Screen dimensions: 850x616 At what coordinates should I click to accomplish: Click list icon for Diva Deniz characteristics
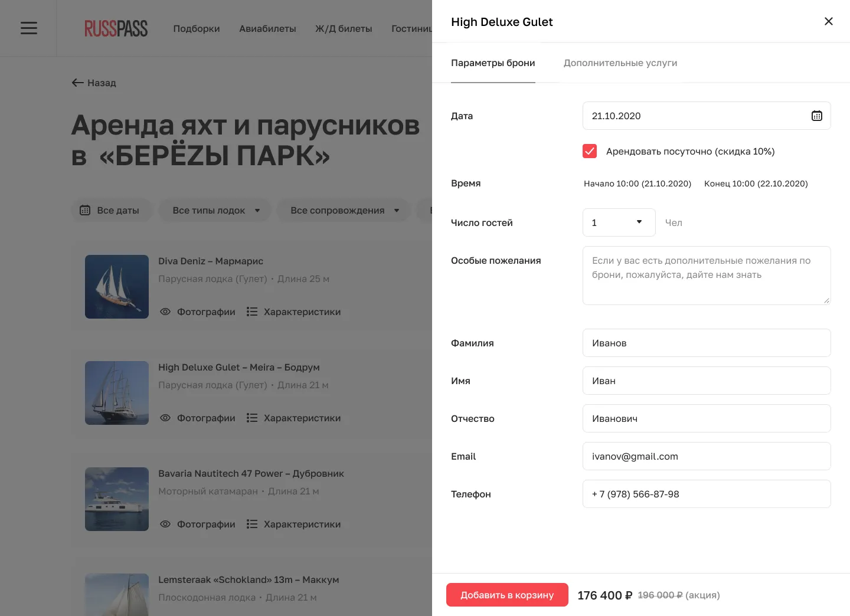click(252, 312)
